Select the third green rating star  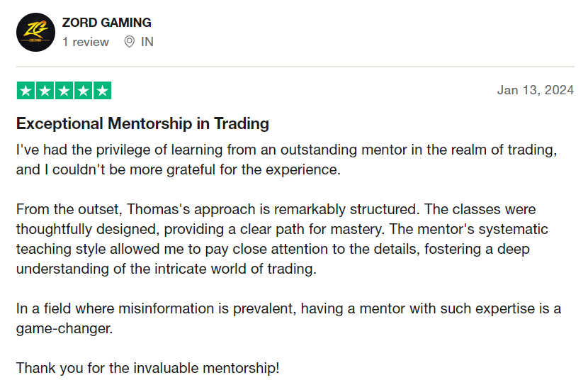(64, 91)
